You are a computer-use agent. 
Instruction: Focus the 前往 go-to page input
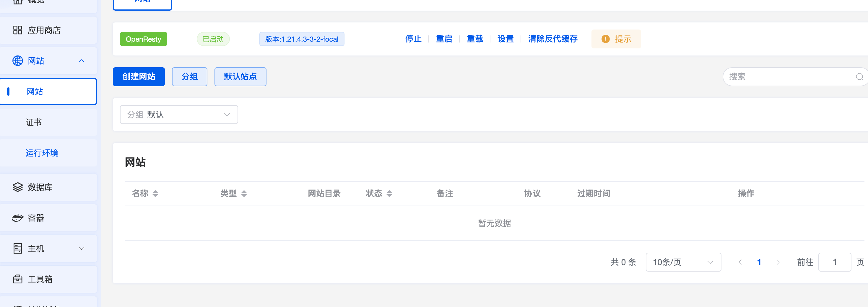(835, 262)
